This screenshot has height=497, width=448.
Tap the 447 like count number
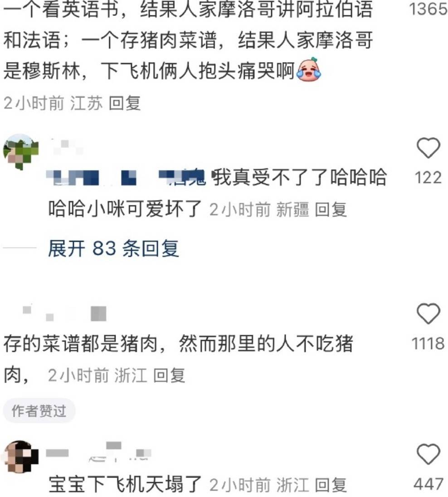coord(428,484)
